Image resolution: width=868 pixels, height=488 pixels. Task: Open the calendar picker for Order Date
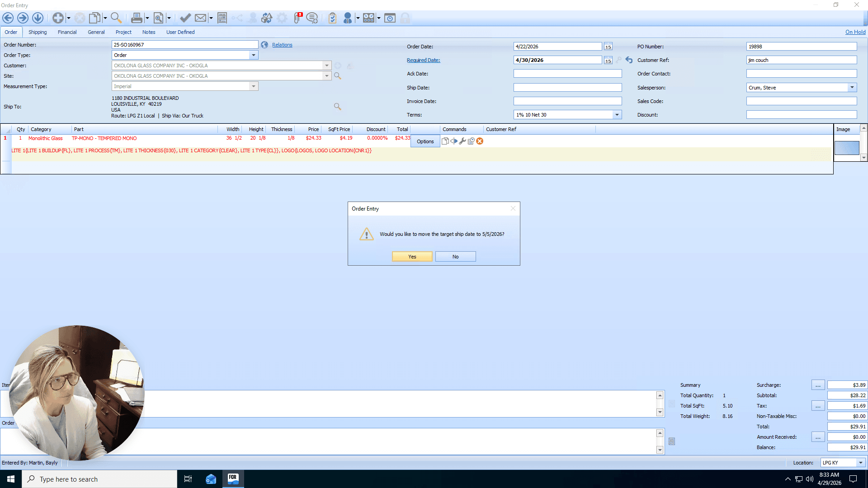[x=608, y=47]
